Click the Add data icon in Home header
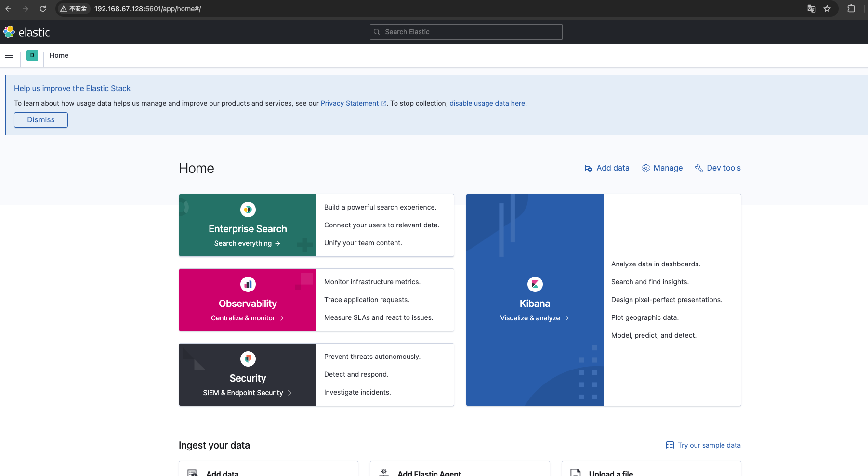This screenshot has width=868, height=476. tap(588, 168)
